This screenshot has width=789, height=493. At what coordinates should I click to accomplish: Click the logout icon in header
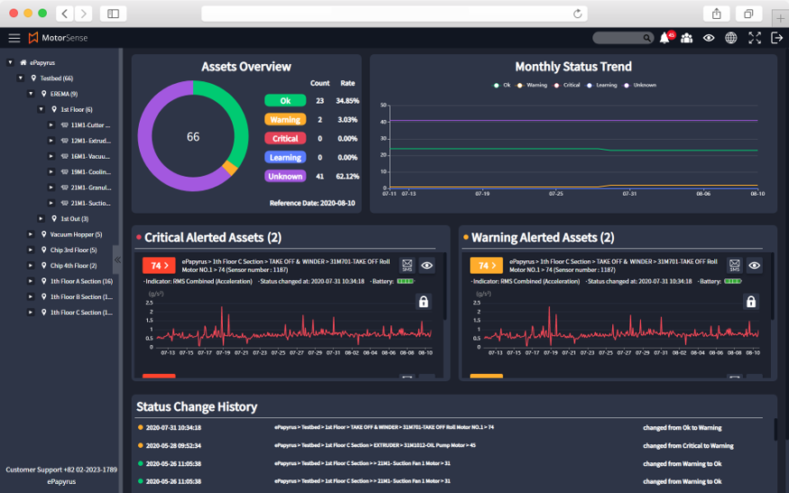click(777, 38)
